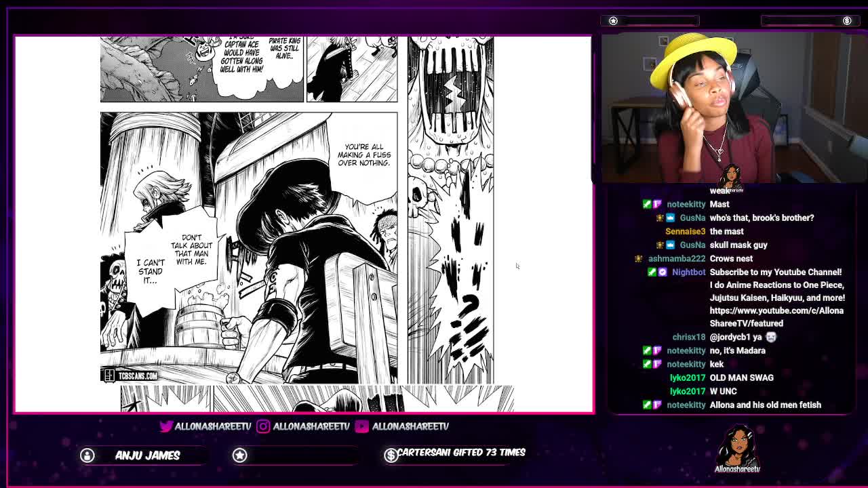Click the "Don't talk about that man" speech bubble
Image resolution: width=868 pixels, height=488 pixels.
[x=192, y=250]
